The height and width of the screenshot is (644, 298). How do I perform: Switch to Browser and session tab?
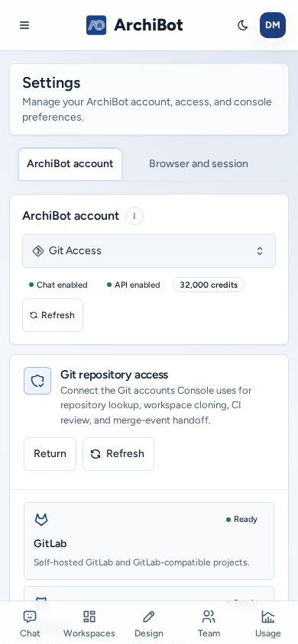tap(199, 164)
